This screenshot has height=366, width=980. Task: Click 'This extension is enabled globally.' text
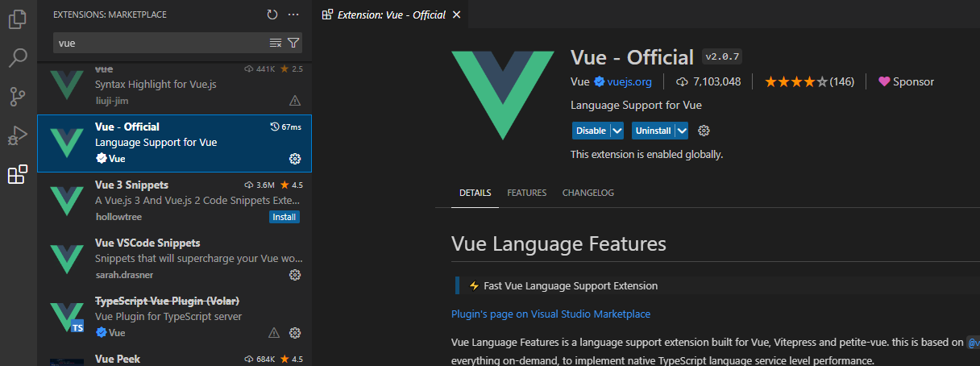pos(647,154)
